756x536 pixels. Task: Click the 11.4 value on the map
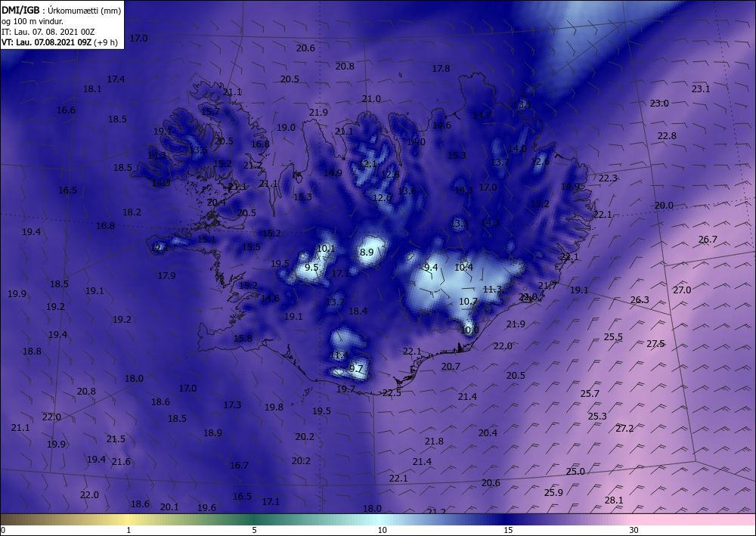point(339,356)
